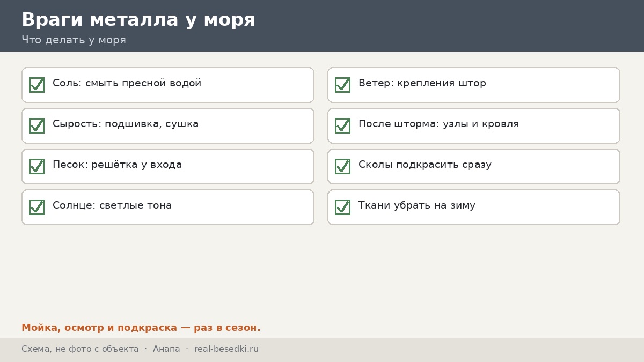Toggle checkbox for 'Сколы подкрасить сразу'

click(x=342, y=166)
